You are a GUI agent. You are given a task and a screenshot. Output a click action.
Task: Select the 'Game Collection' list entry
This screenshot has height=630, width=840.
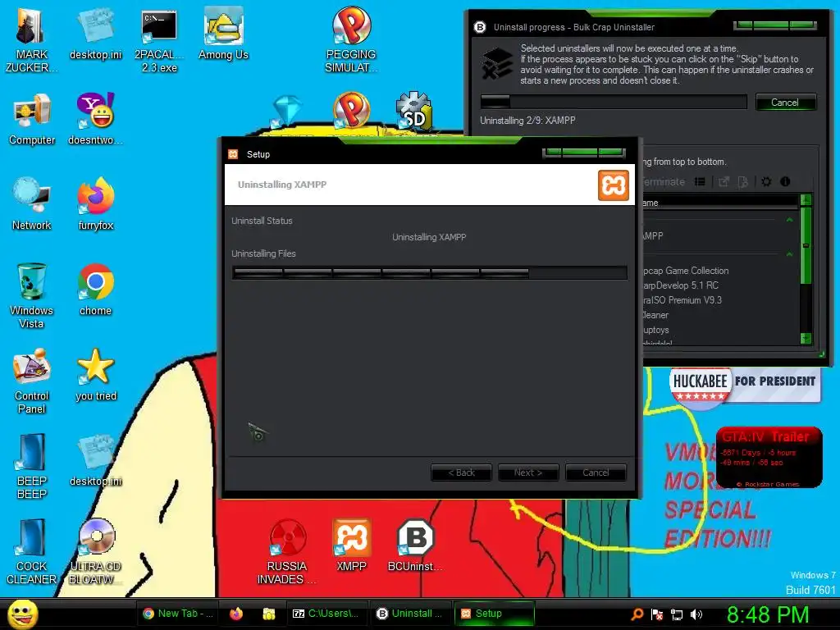tap(686, 271)
